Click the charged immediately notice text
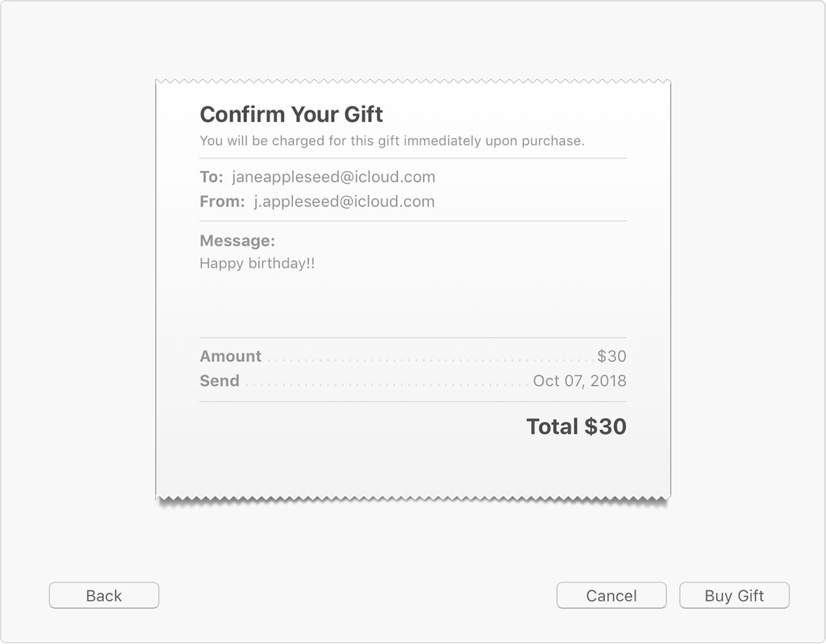Screen dimensions: 826x644 click(392, 141)
